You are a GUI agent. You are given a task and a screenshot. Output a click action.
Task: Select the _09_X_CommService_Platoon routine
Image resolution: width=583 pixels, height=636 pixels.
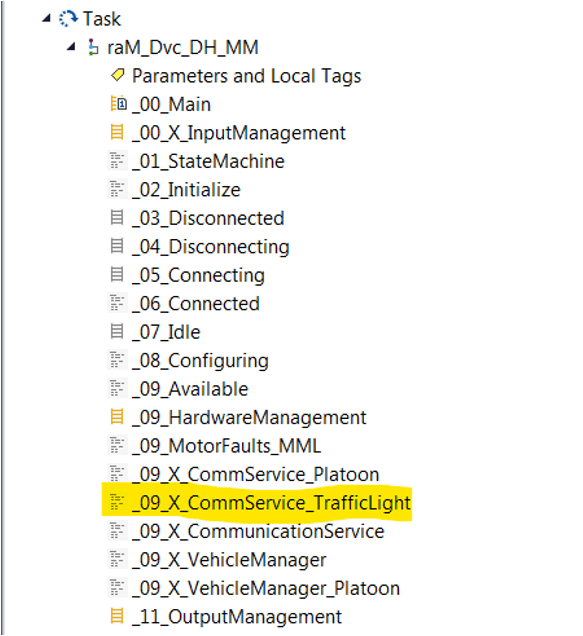coord(256,474)
